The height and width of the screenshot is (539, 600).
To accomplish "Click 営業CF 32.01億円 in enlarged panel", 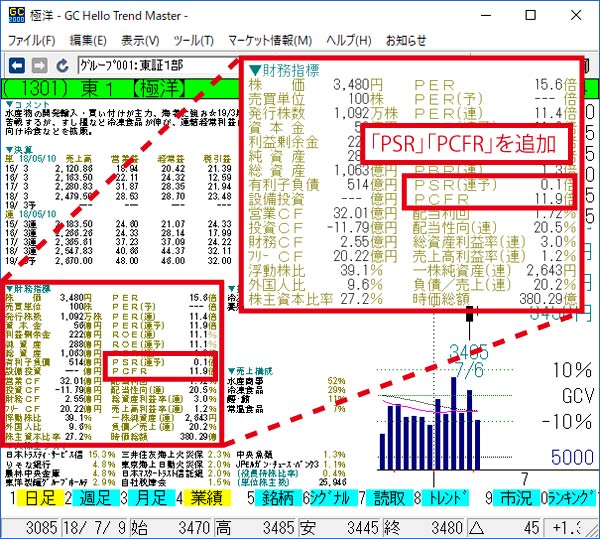I will tap(323, 213).
